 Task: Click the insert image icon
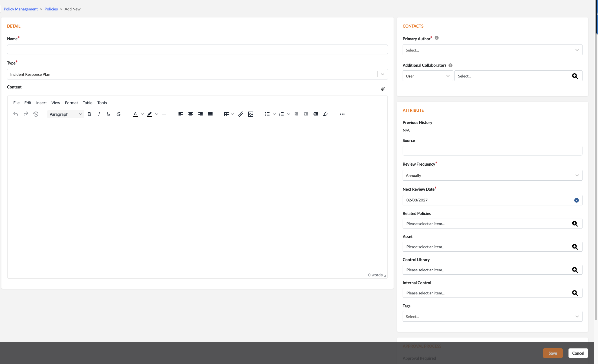(250, 114)
